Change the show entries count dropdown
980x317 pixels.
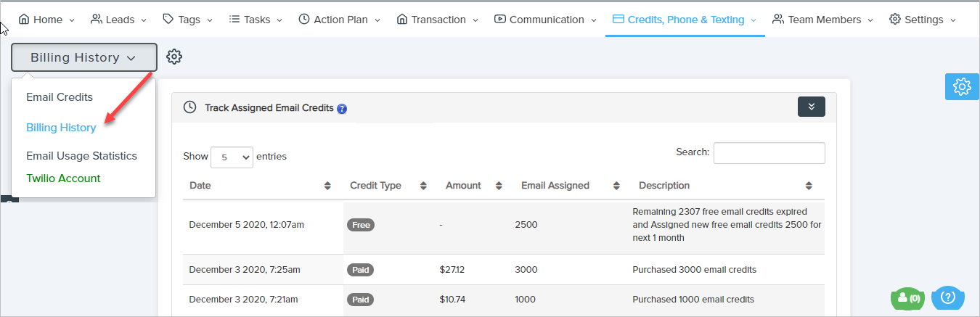(232, 157)
